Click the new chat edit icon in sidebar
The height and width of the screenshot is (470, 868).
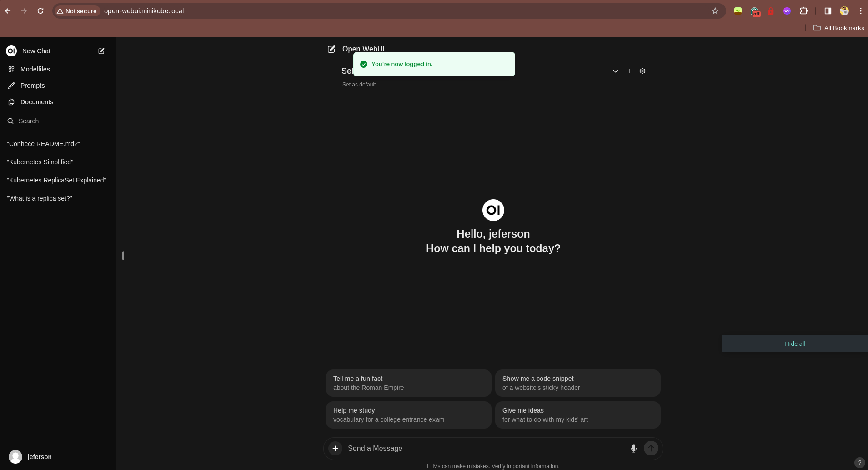(x=101, y=51)
